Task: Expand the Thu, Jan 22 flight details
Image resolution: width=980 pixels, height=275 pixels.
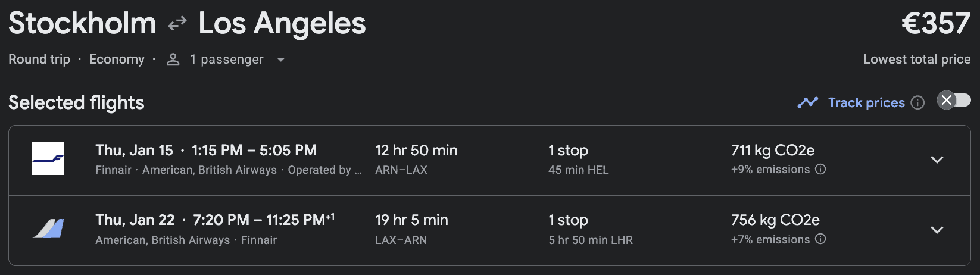Action: pos(937,230)
